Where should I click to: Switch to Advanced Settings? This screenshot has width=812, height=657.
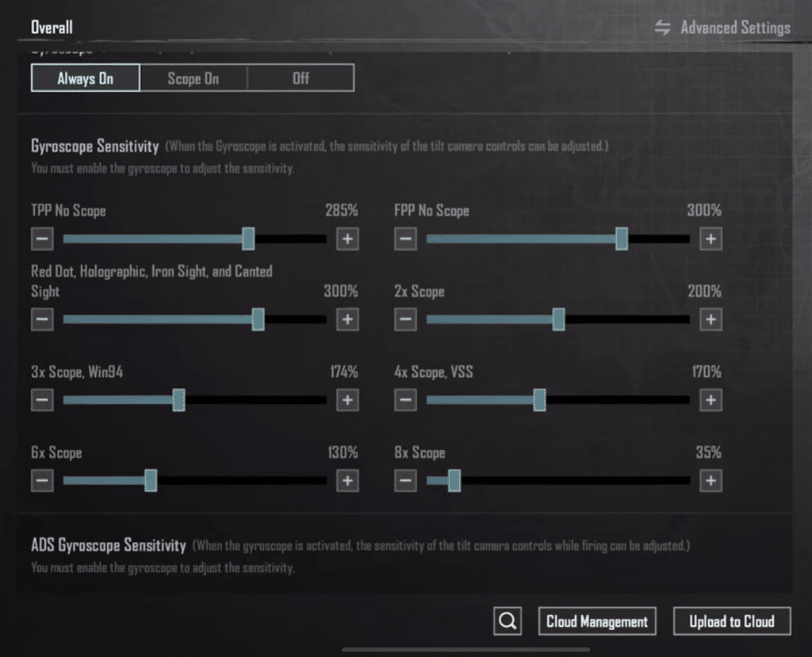[735, 28]
